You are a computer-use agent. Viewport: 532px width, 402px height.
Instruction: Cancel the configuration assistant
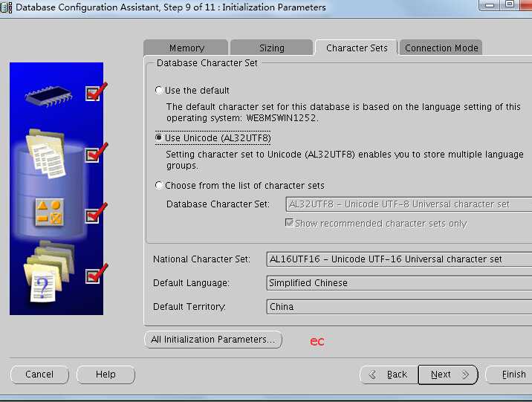point(39,375)
